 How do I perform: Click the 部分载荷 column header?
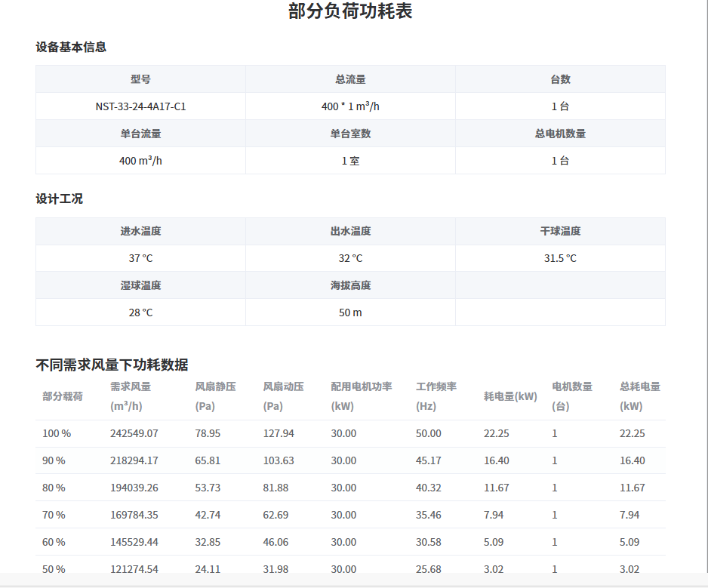click(x=63, y=396)
